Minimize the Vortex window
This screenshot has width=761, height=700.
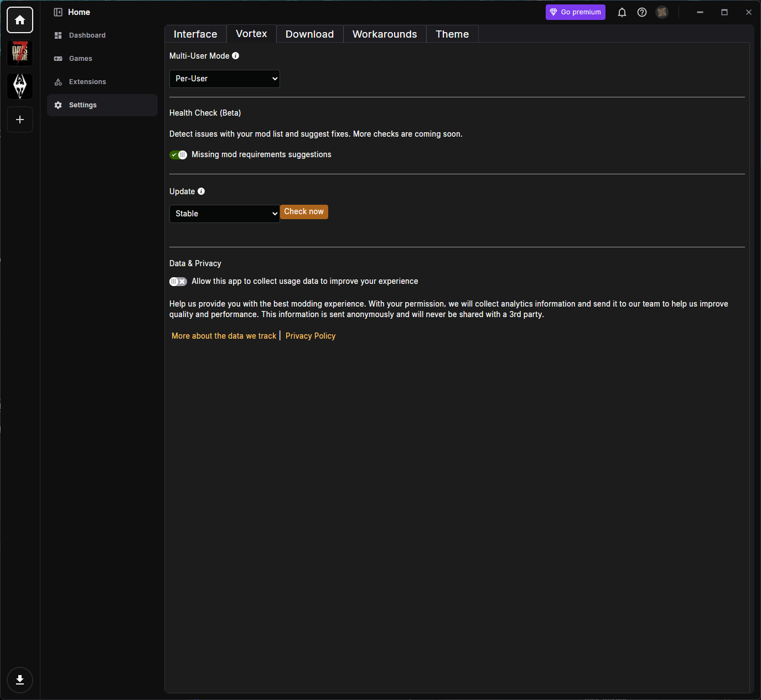[700, 12]
